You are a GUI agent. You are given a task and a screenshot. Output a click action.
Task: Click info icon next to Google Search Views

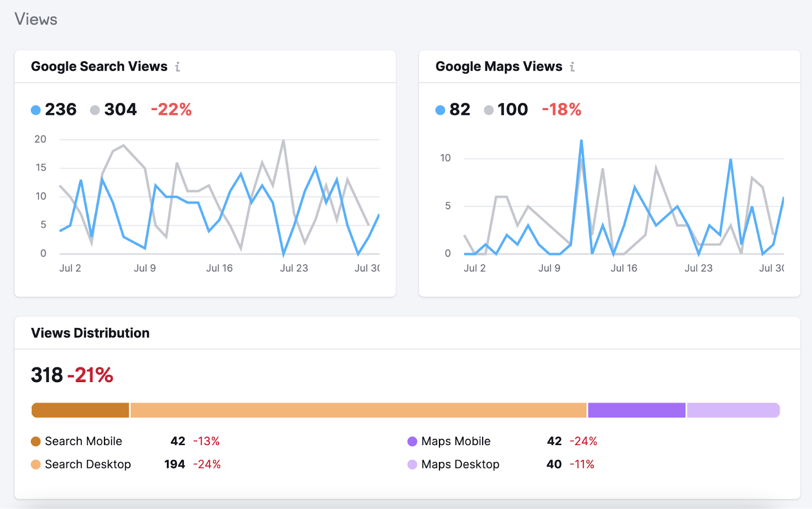(178, 66)
